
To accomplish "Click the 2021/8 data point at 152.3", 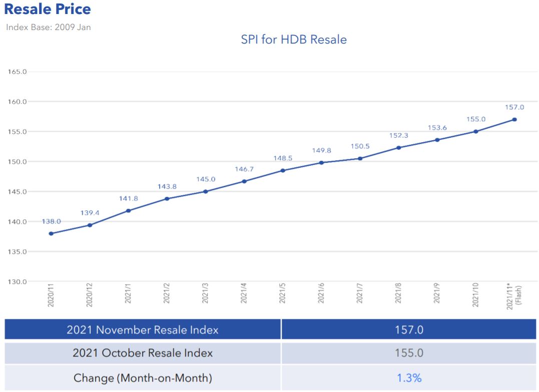I will (x=398, y=148).
